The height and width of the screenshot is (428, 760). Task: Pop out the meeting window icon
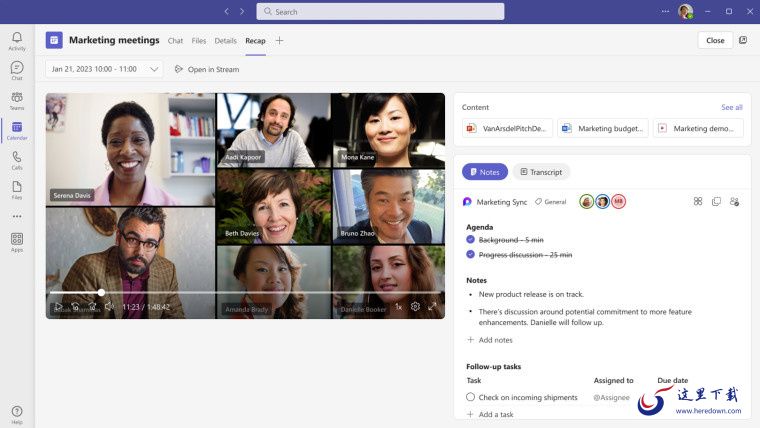(743, 40)
